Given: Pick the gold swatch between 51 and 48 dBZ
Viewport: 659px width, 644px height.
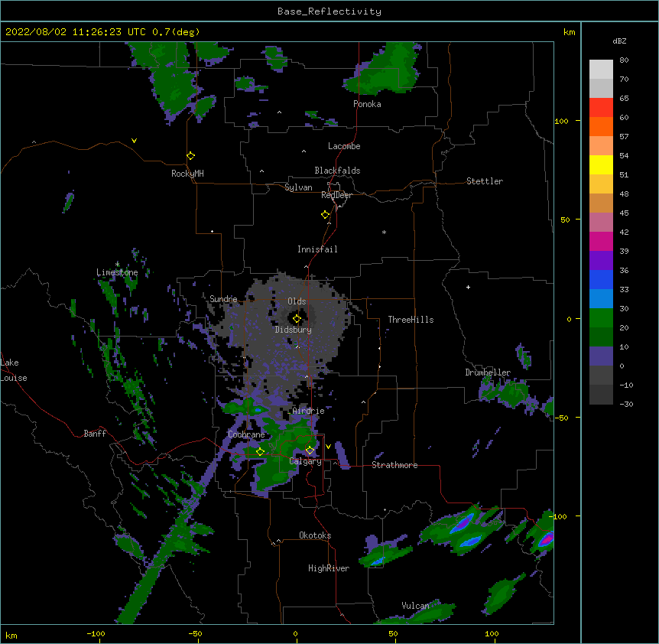Looking at the screenshot, I should click(601, 184).
